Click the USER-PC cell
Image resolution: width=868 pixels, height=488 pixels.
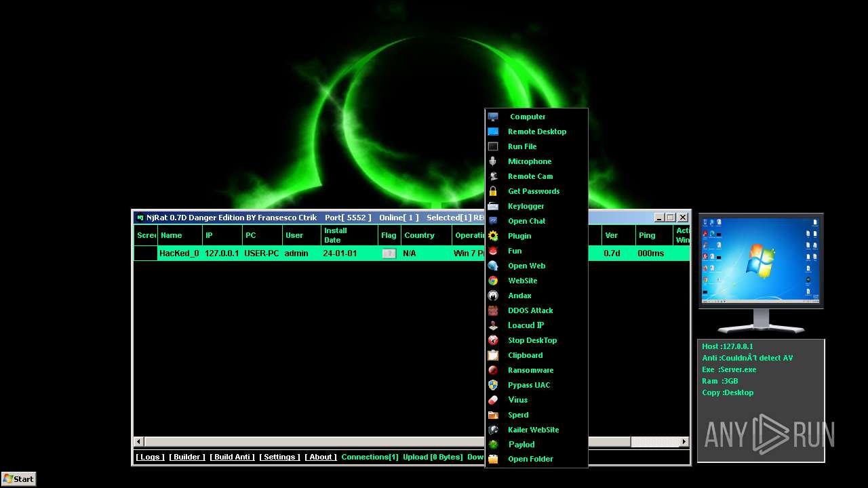coord(262,253)
